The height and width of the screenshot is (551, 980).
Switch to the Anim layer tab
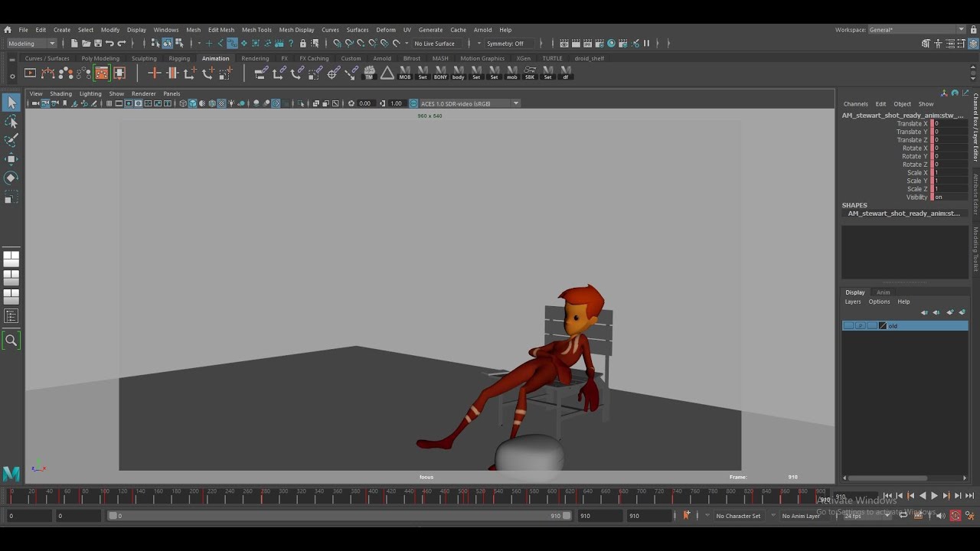[x=883, y=292]
